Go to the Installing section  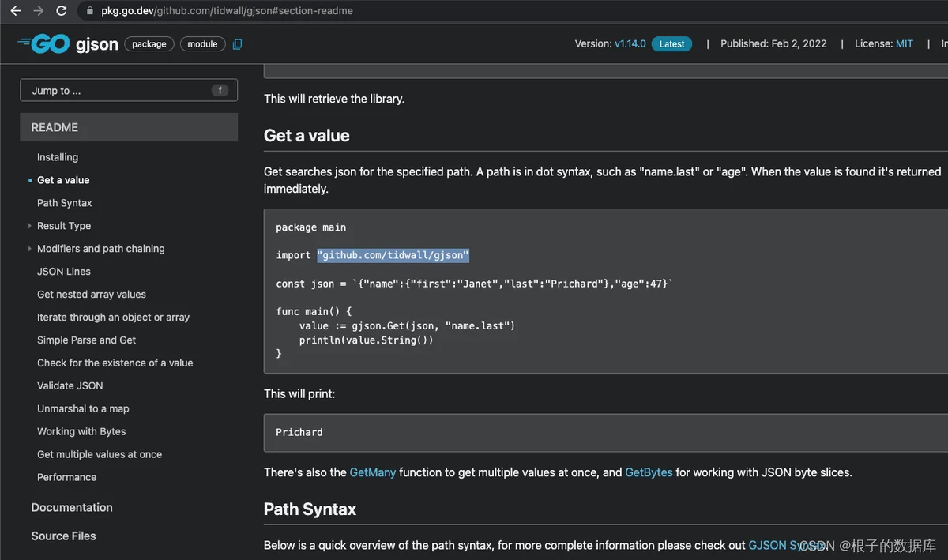58,157
